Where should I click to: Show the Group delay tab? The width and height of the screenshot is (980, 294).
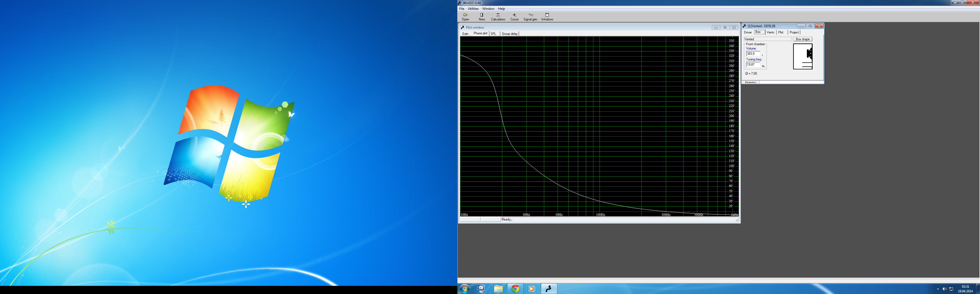coord(510,33)
